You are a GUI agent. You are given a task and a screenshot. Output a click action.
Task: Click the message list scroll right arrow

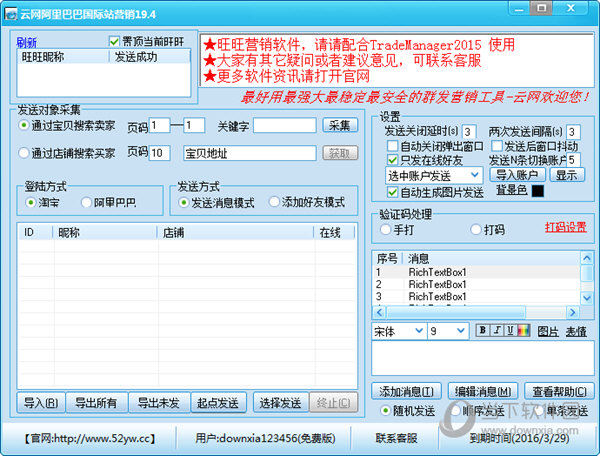click(572, 312)
